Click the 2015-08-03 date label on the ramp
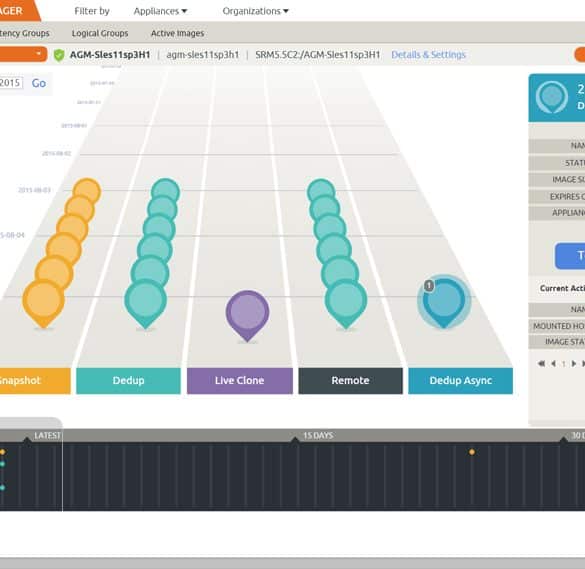 34,190
